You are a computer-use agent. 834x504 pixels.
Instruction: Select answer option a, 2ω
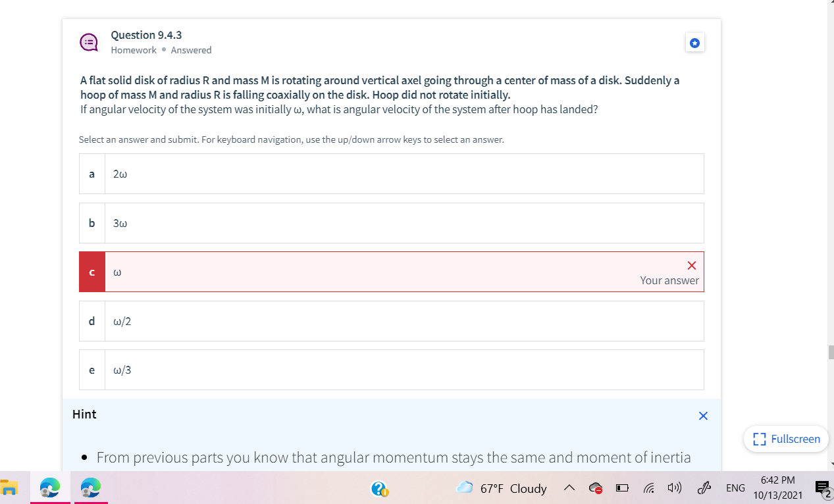click(391, 174)
